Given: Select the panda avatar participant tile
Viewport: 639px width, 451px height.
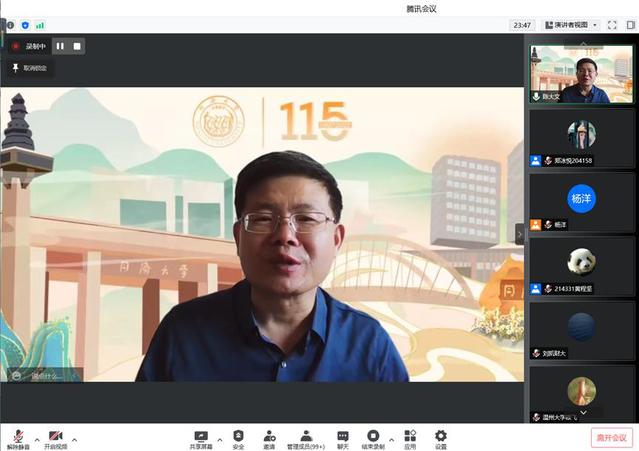Looking at the screenshot, I should pyautogui.click(x=582, y=267).
